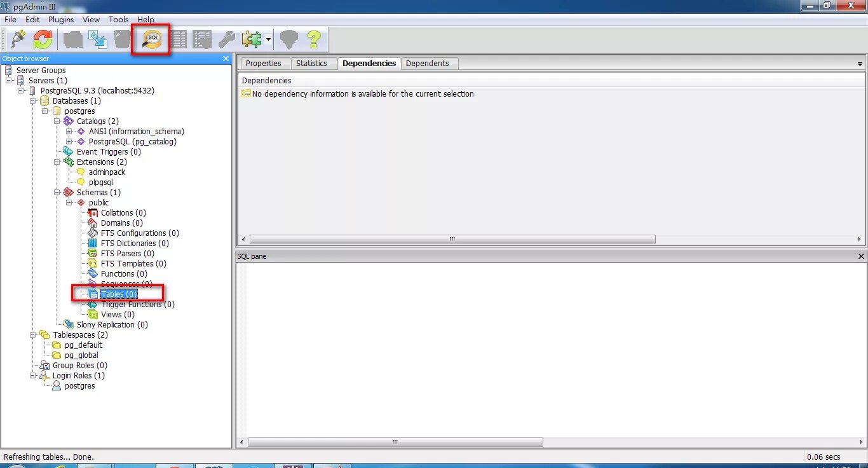Open the plugins dropdown arrow
Viewport: 868px width, 468px height.
click(x=269, y=39)
